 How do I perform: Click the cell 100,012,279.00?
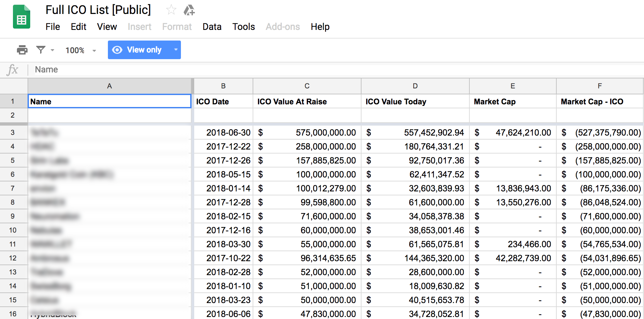point(307,188)
